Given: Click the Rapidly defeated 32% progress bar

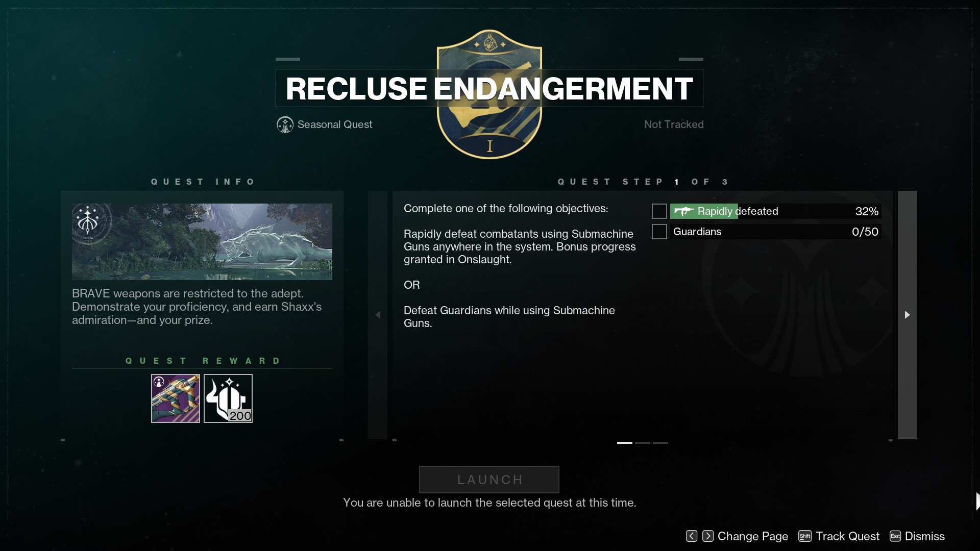Looking at the screenshot, I should point(776,211).
